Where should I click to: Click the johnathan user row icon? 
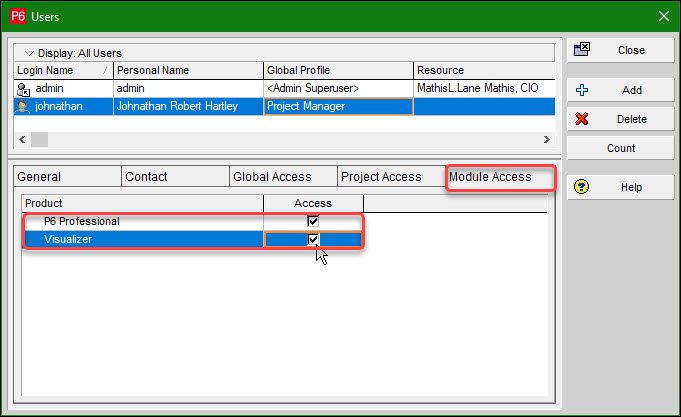tap(23, 106)
